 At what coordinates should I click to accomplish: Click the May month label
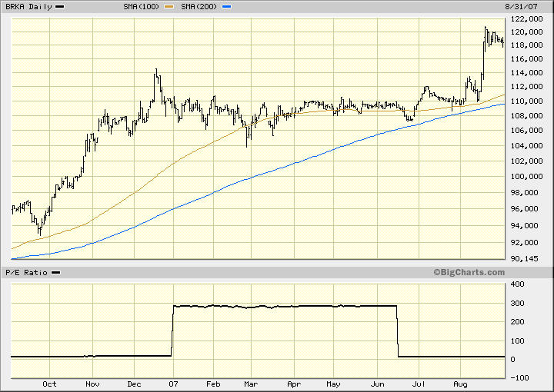(x=333, y=384)
